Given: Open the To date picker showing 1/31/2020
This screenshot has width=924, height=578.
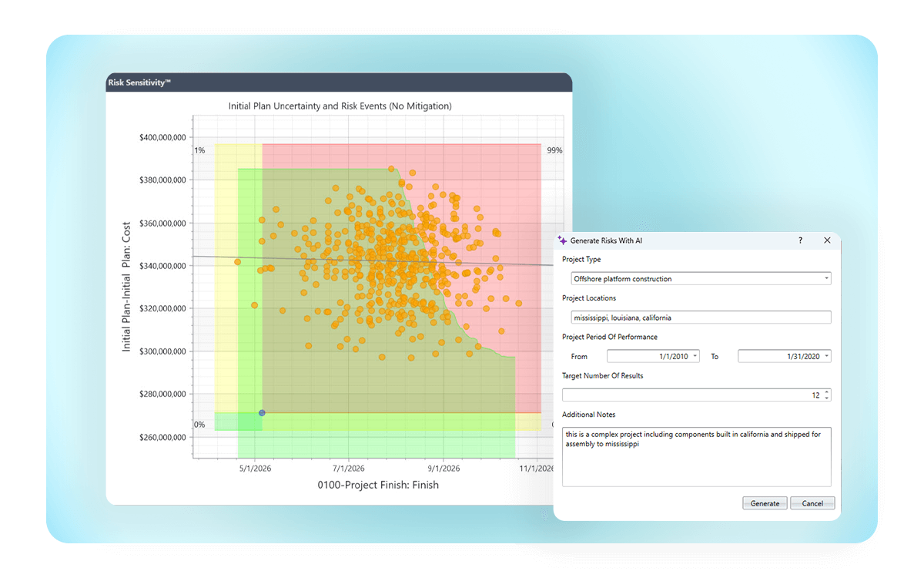Looking at the screenshot, I should (785, 355).
